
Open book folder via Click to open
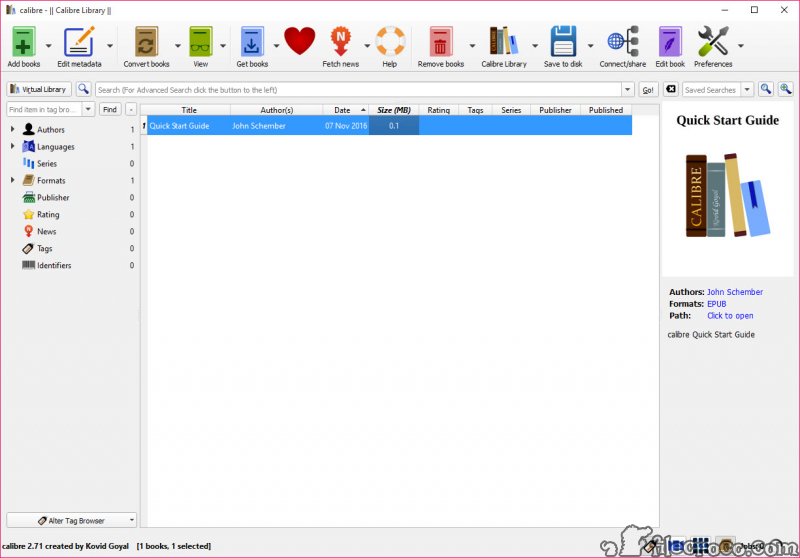point(730,316)
